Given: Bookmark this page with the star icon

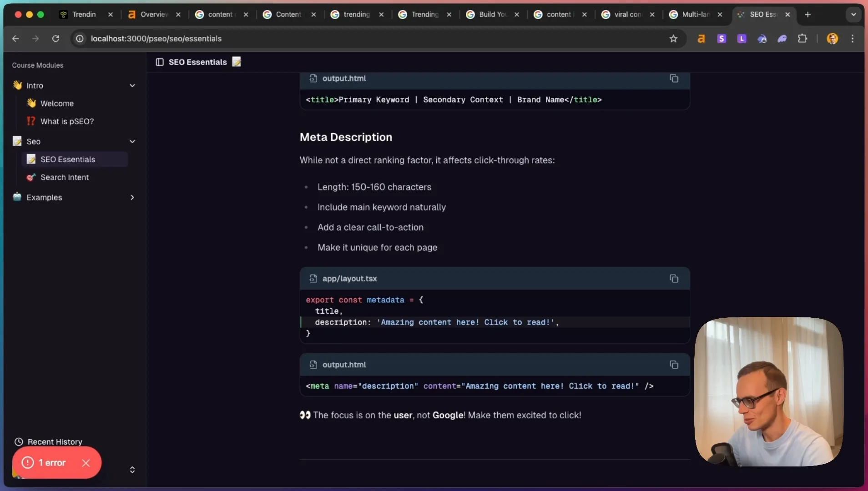Looking at the screenshot, I should click(673, 39).
